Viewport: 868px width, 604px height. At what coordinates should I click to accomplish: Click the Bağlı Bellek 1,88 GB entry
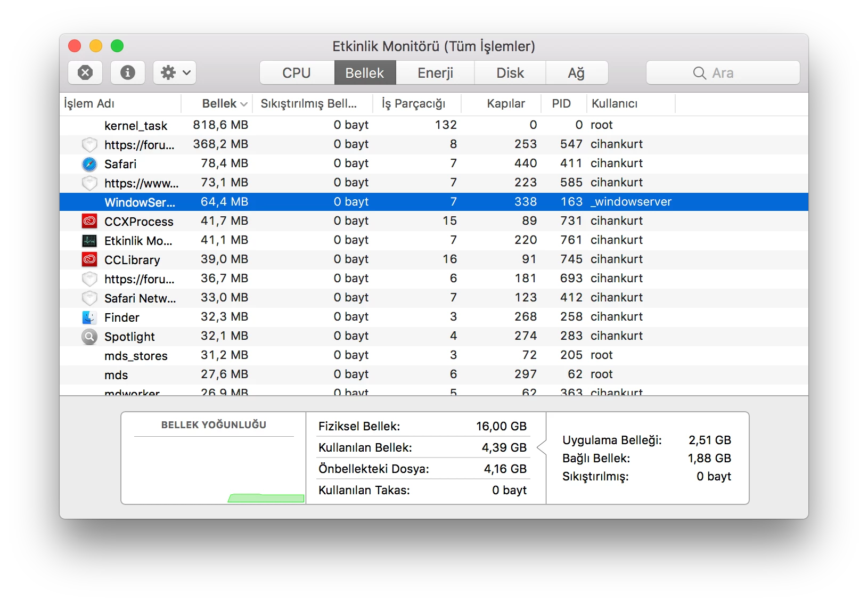pyautogui.click(x=647, y=458)
